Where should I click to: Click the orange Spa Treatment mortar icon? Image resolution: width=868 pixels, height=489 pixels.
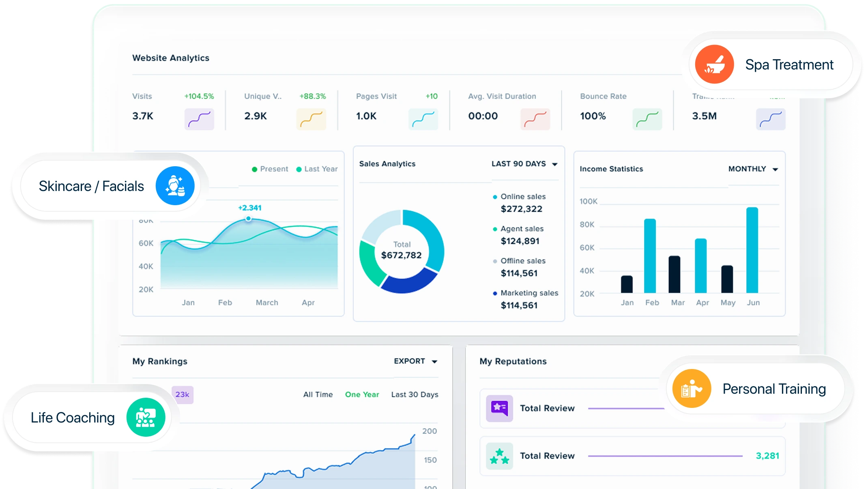714,64
